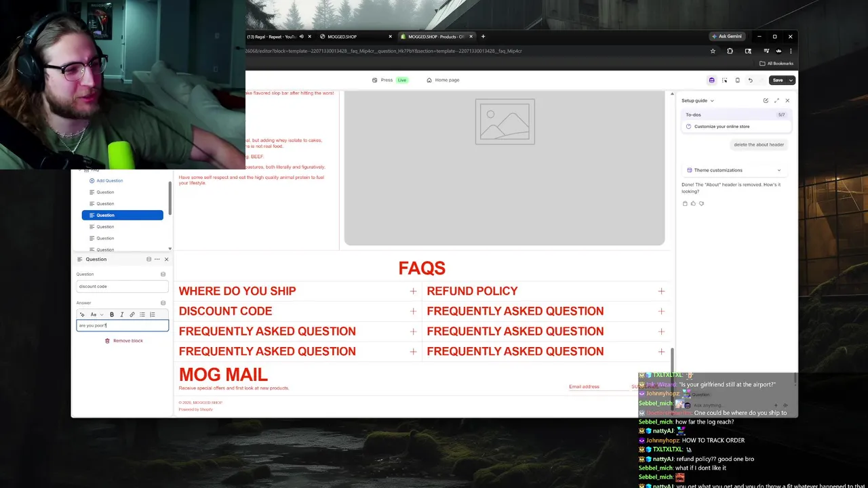
Task: Edit the Question input containing 'discount code'
Action: [122, 286]
